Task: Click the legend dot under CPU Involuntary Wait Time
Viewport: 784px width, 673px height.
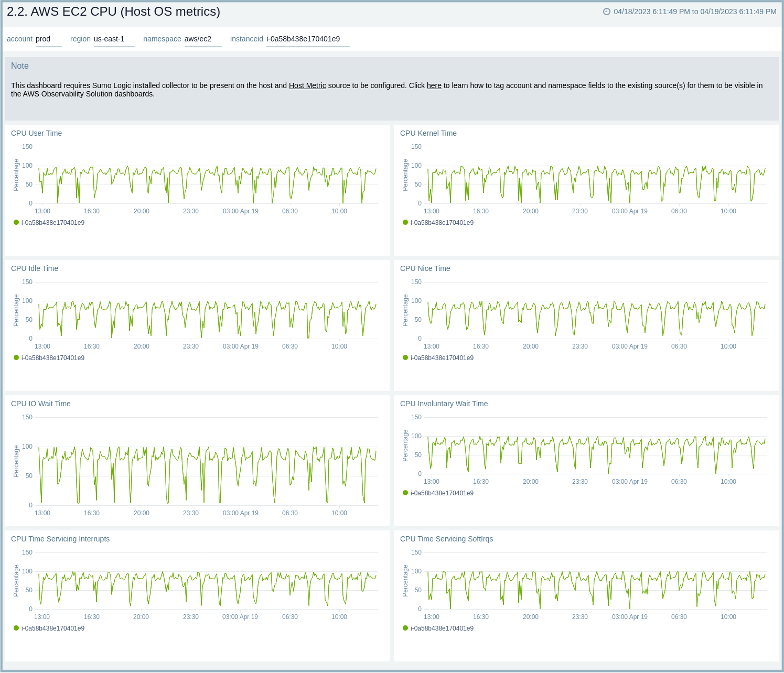Action: pyautogui.click(x=405, y=493)
